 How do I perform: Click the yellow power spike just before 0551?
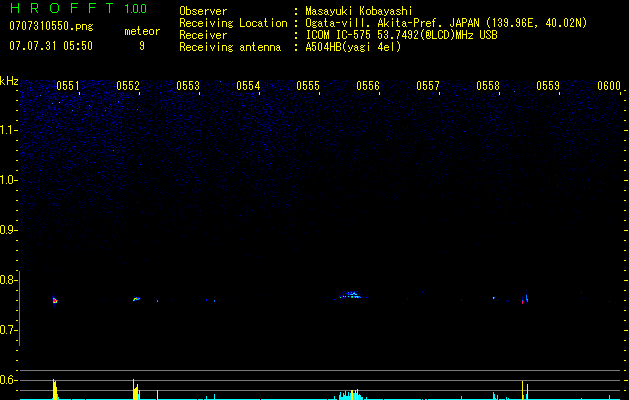click(55, 389)
